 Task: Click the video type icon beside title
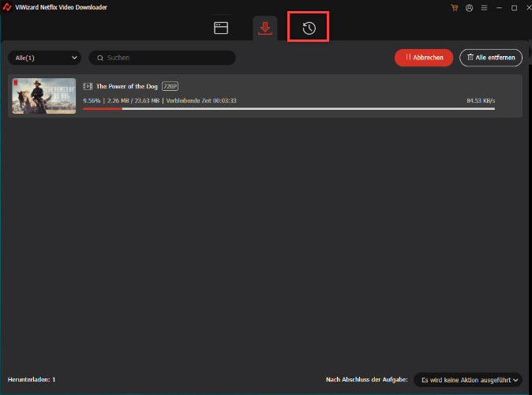click(88, 86)
